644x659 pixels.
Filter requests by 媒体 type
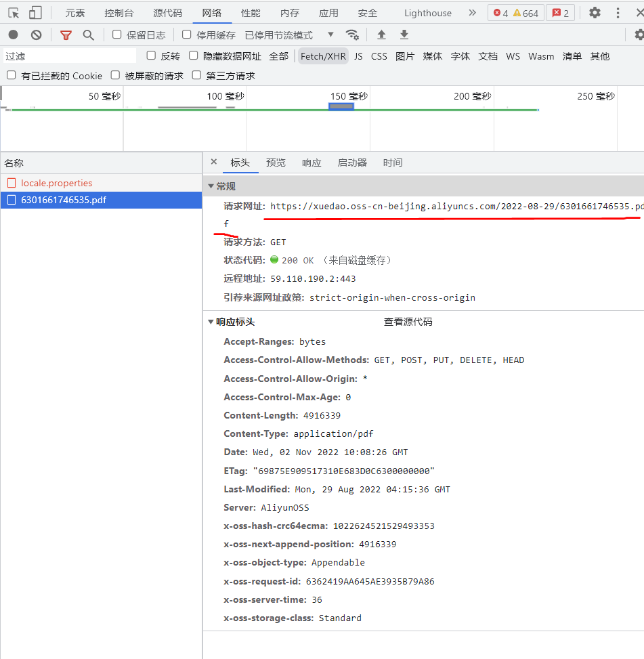click(x=433, y=56)
